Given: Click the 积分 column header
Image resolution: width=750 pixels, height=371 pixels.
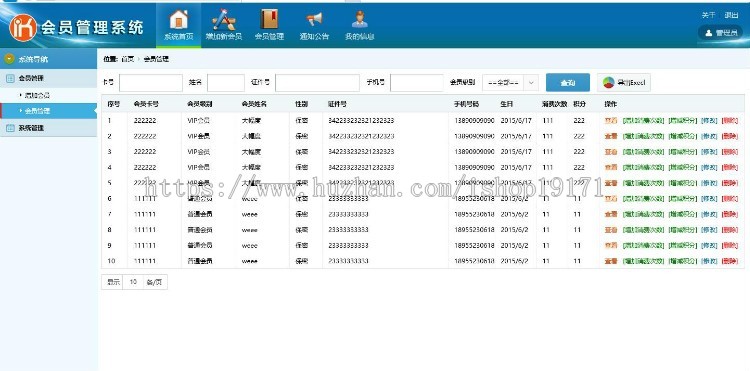Looking at the screenshot, I should pyautogui.click(x=579, y=104).
